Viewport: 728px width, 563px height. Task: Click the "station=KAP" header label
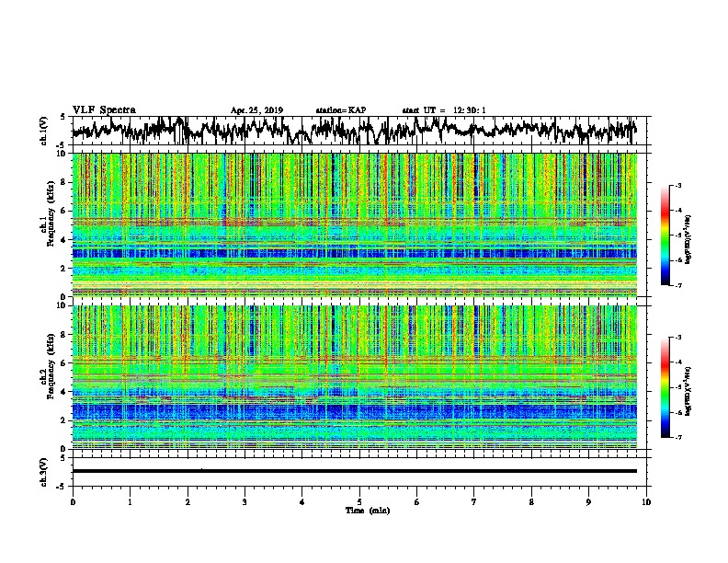(x=341, y=110)
